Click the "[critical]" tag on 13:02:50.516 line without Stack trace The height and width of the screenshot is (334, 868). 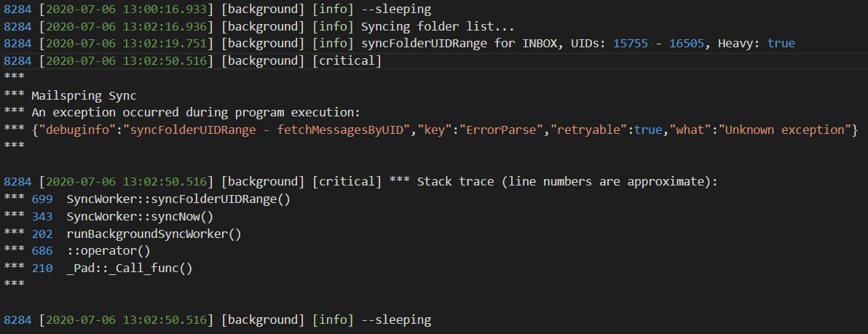(347, 61)
